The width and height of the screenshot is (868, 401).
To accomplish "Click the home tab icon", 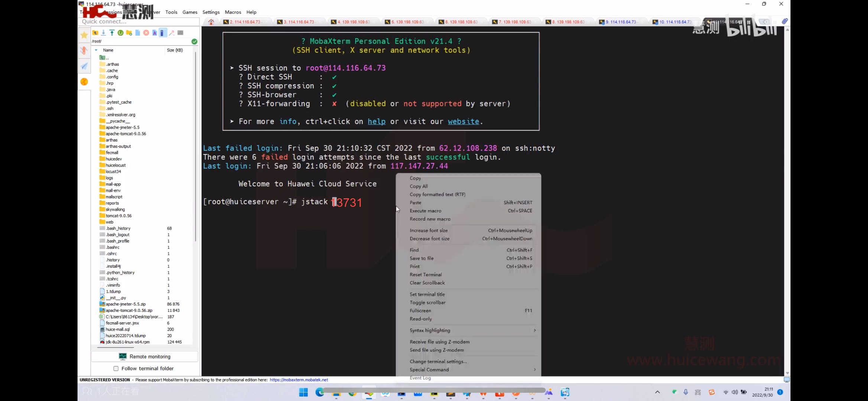I will pos(211,22).
